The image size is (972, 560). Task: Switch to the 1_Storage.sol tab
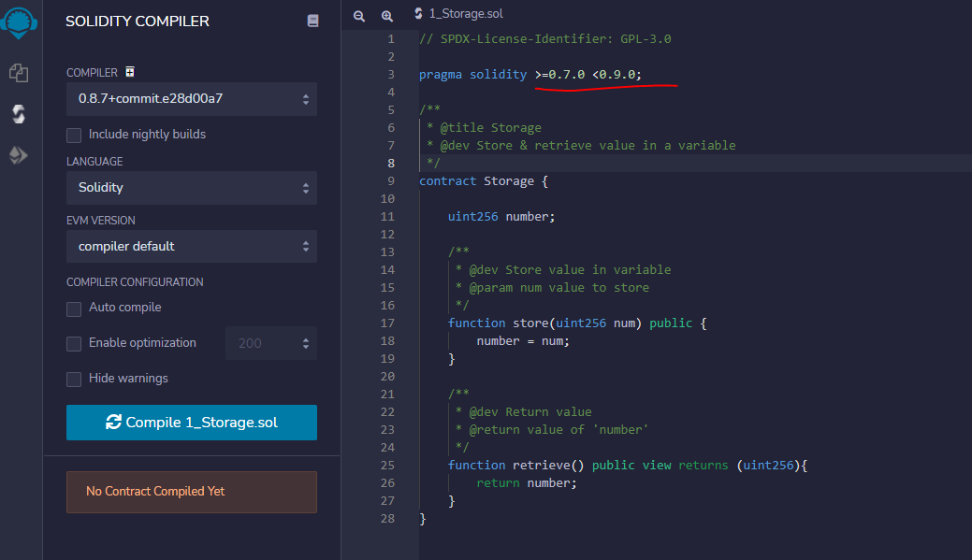(458, 14)
